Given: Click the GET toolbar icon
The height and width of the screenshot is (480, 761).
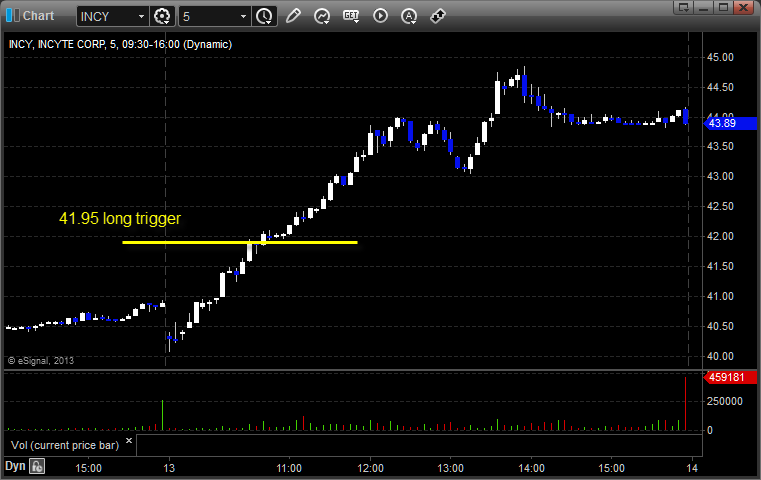Looking at the screenshot, I should click(351, 16).
